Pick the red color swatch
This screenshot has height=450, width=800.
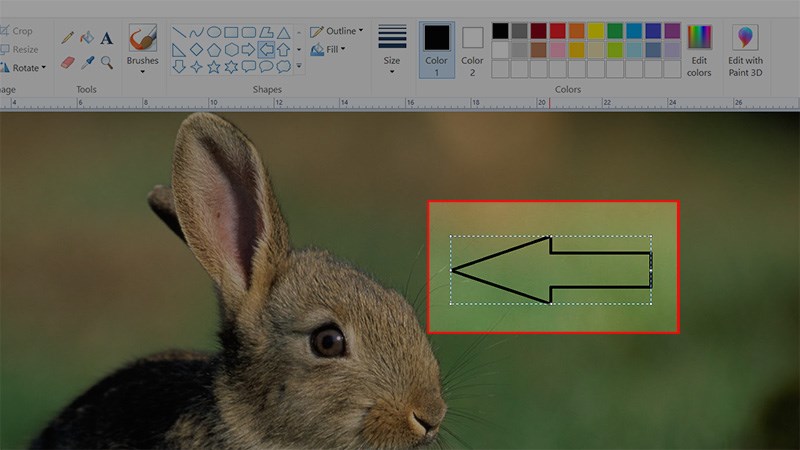click(558, 31)
